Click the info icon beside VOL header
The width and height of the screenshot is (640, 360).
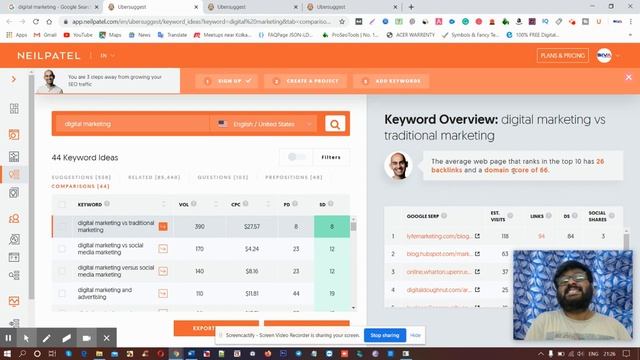tap(194, 204)
